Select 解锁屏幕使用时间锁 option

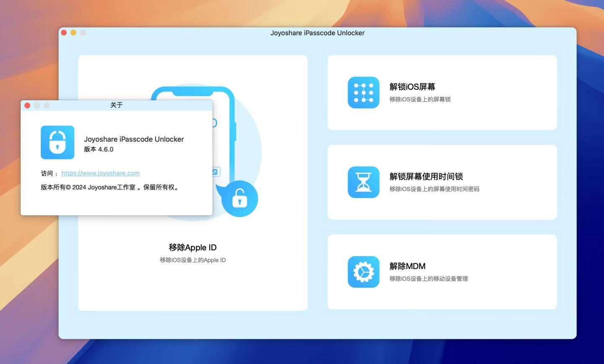click(426, 177)
